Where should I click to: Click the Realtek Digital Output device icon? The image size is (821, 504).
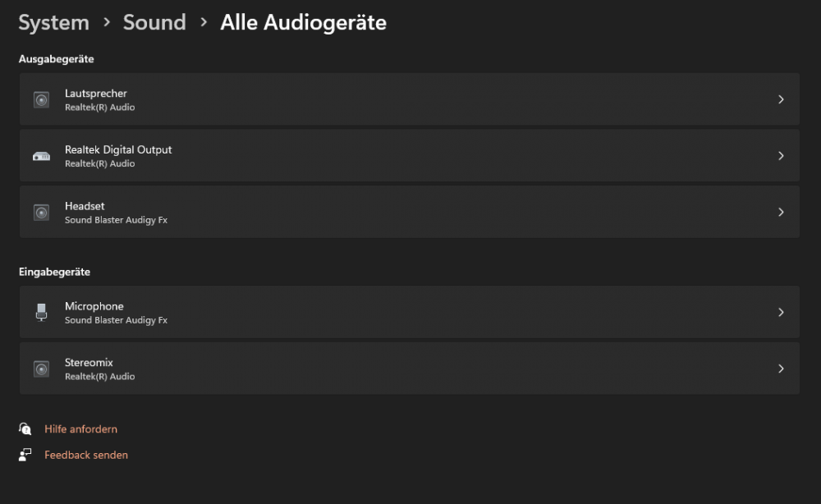click(x=41, y=156)
